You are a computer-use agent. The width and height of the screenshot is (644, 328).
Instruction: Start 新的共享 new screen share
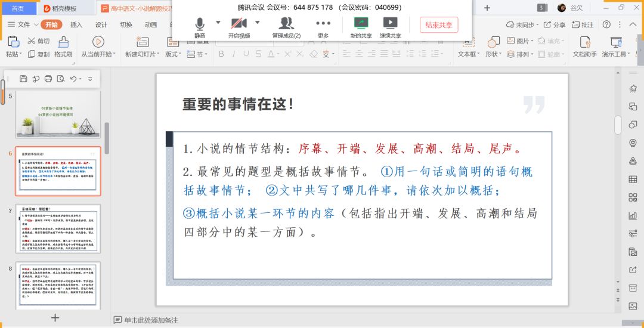coord(361,25)
